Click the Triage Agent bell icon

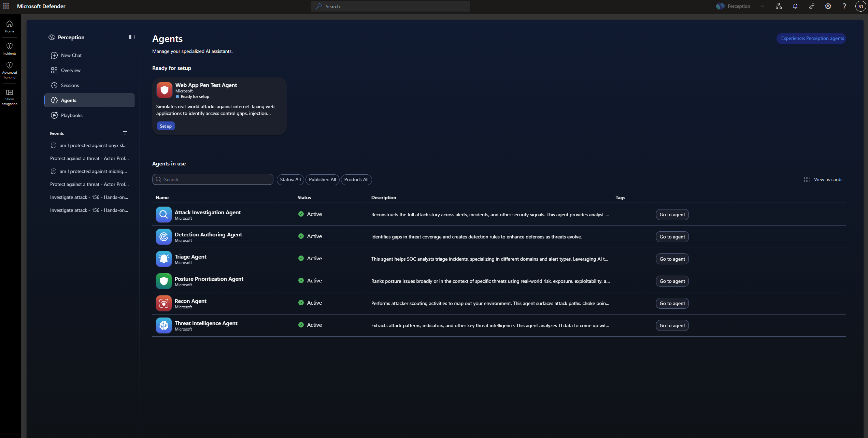click(164, 259)
